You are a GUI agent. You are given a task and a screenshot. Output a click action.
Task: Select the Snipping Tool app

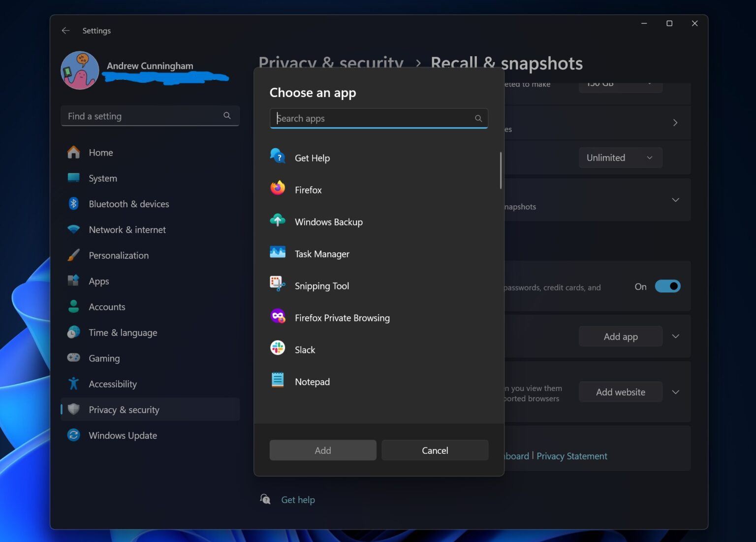point(321,286)
